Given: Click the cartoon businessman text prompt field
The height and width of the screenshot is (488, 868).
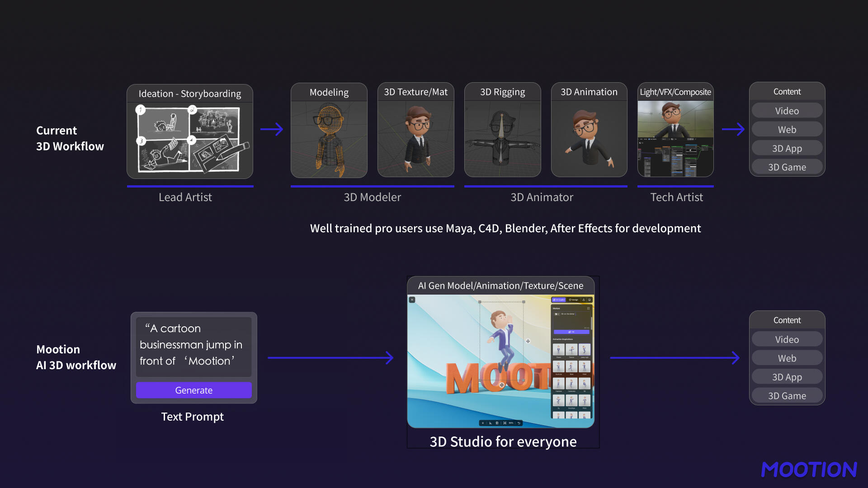Looking at the screenshot, I should [193, 347].
